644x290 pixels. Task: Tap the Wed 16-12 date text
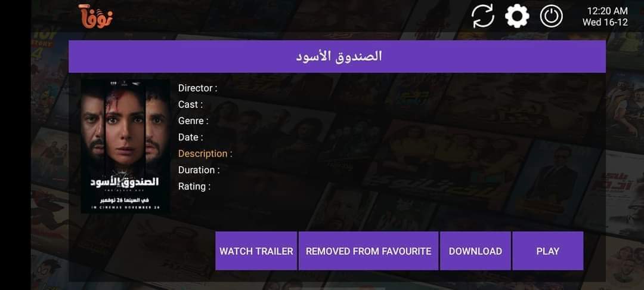click(605, 22)
